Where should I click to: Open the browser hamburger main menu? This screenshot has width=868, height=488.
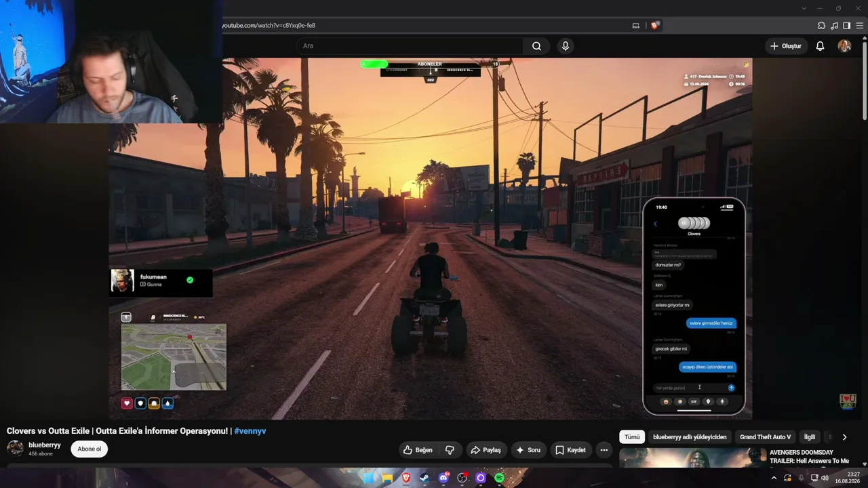[x=860, y=26]
